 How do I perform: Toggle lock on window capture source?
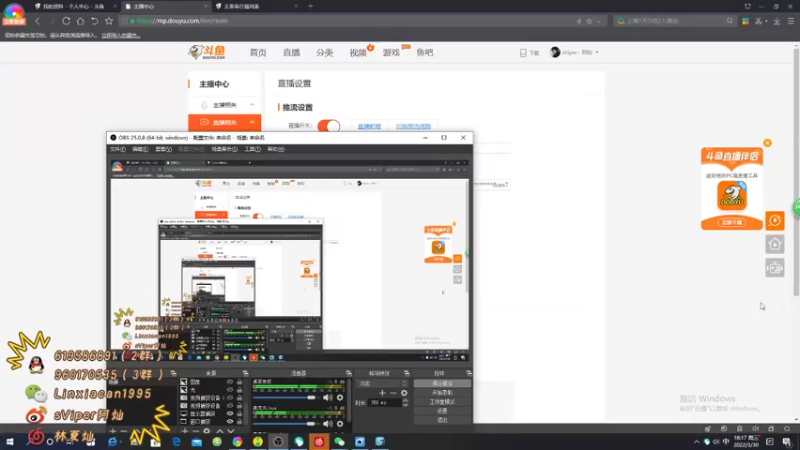[239, 422]
